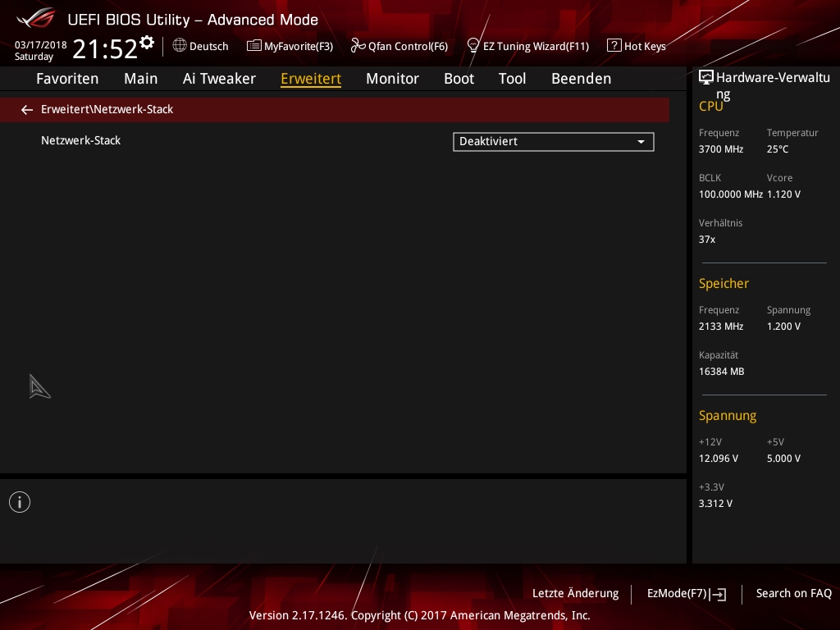This screenshot has height=630, width=840.
Task: Open Search on FAQ link
Action: pyautogui.click(x=793, y=594)
